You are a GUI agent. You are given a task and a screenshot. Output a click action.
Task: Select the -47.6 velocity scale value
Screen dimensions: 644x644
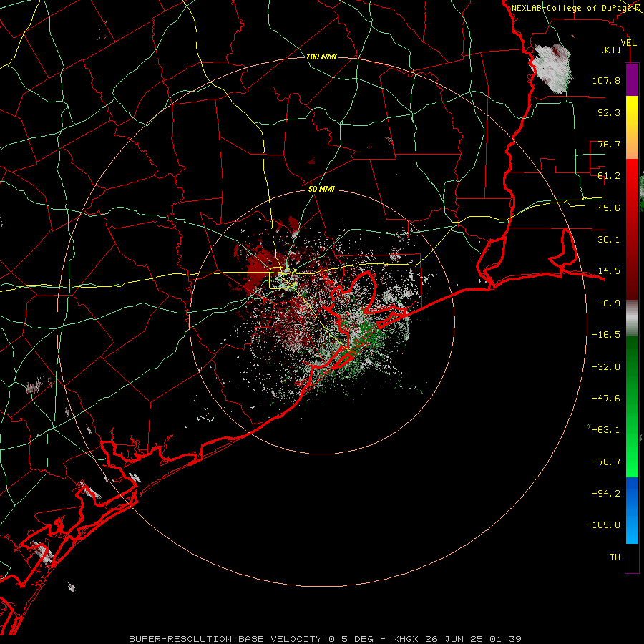tap(606, 399)
